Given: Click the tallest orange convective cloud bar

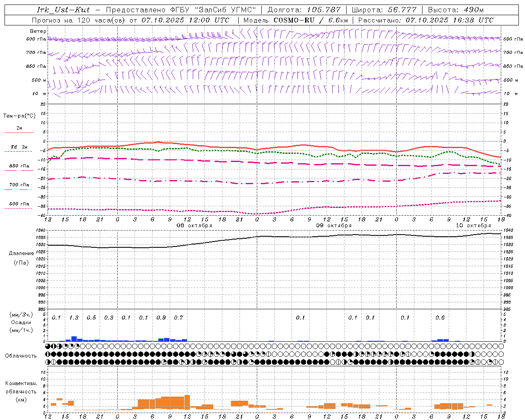Looking at the screenshot, I should [x=187, y=402].
